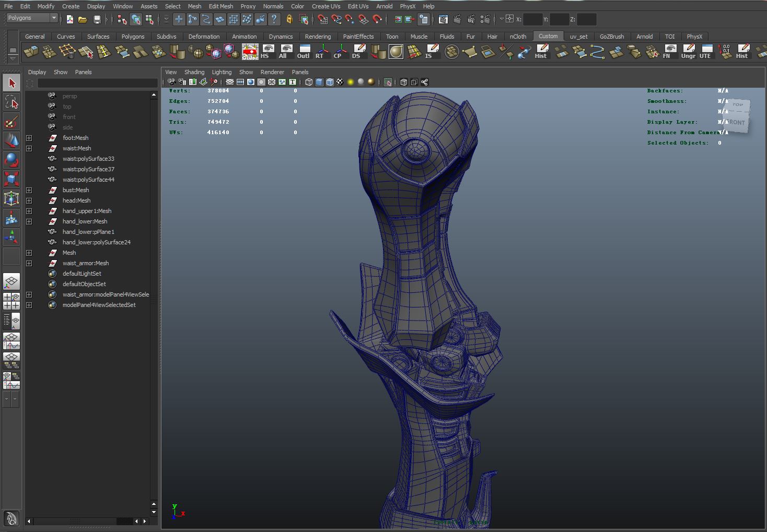Screen dimensions: 767x532
Task: Click the yellow light sphere icon in viewport toolbar
Action: pyautogui.click(x=351, y=82)
